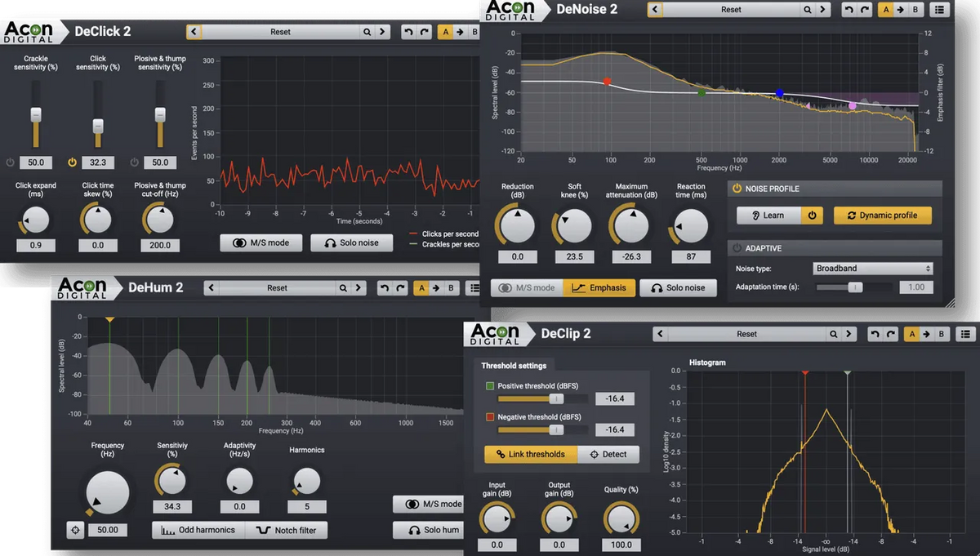Toggle the Click sensitivity power button
This screenshot has height=556, width=980.
click(x=72, y=162)
